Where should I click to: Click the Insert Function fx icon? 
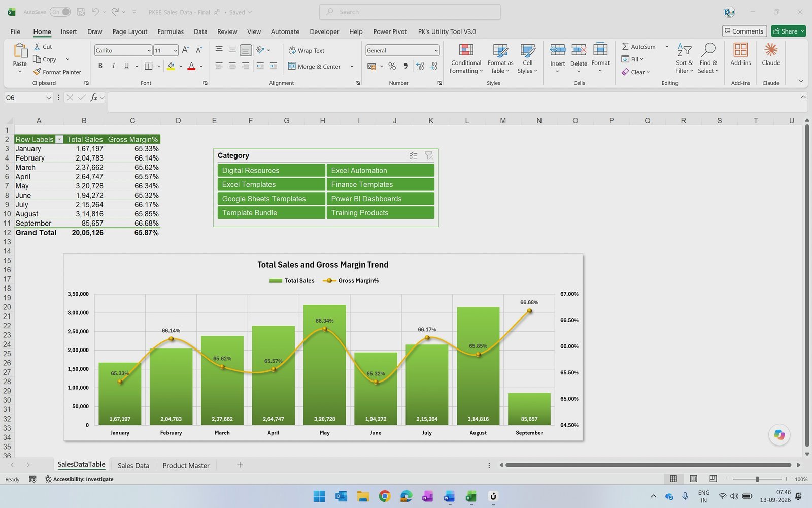click(x=94, y=97)
